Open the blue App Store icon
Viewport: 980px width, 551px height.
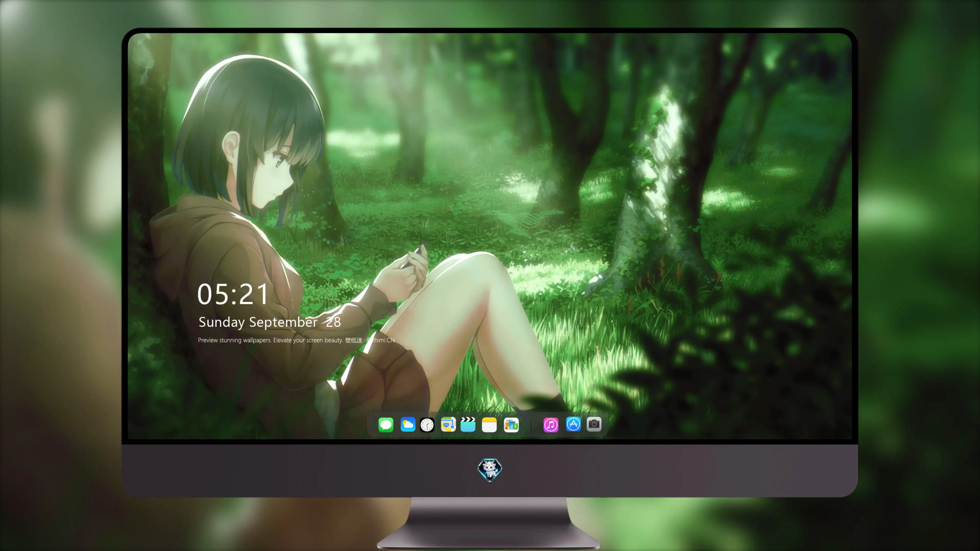(573, 424)
